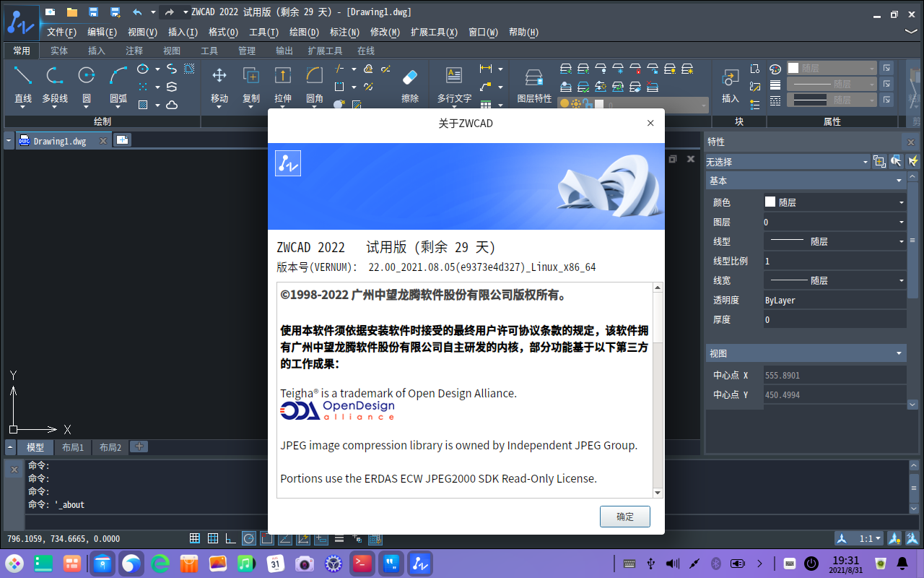This screenshot has height=578, width=924.
Task: Add a new layout tab with plus button
Action: coord(139,447)
